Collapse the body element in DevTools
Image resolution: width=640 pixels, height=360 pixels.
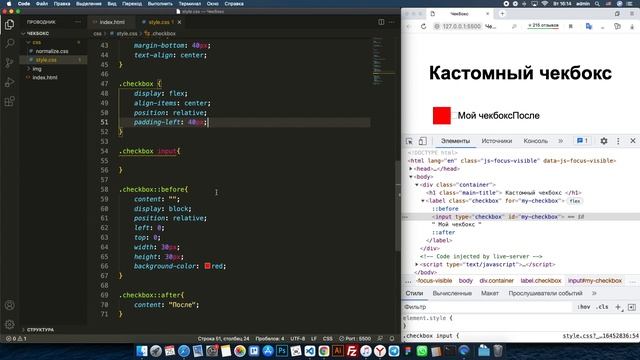[x=411, y=177]
